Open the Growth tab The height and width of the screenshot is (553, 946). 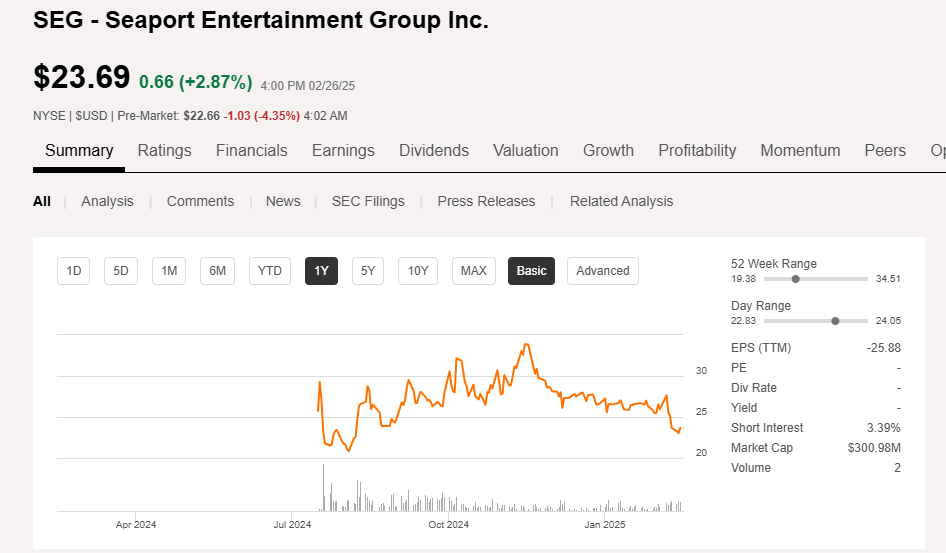click(x=608, y=151)
